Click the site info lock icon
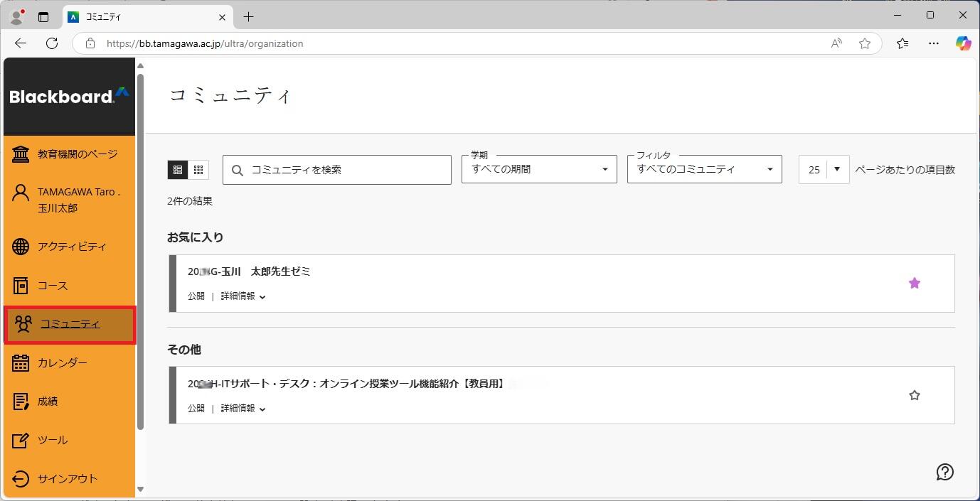The height and width of the screenshot is (501, 980). tap(90, 43)
